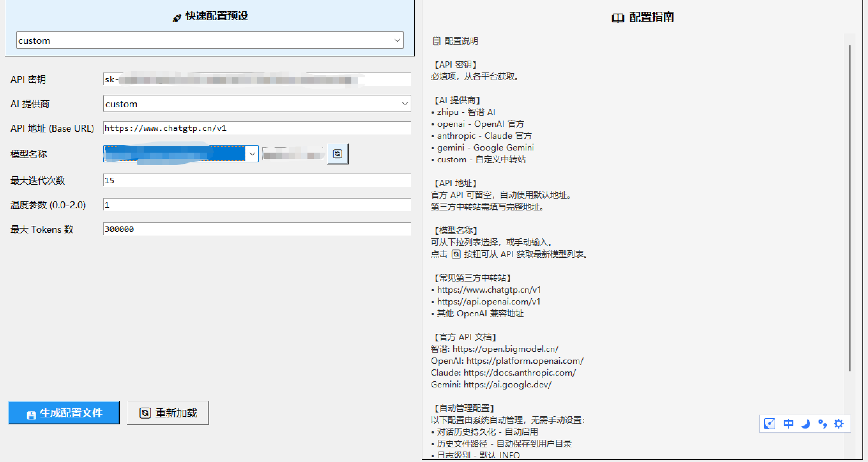This screenshot has height=462, width=868.
Task: Click the rocket icon by 快速配置预设
Action: (177, 18)
